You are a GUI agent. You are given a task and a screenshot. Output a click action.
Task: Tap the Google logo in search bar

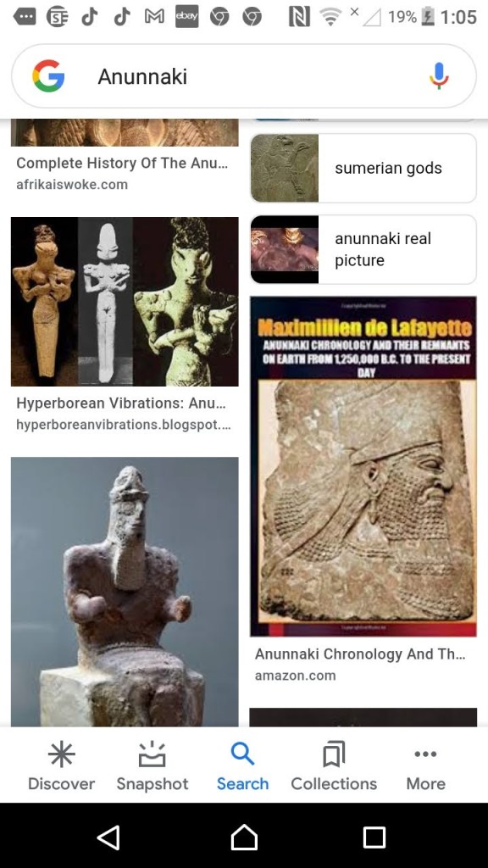(x=48, y=75)
